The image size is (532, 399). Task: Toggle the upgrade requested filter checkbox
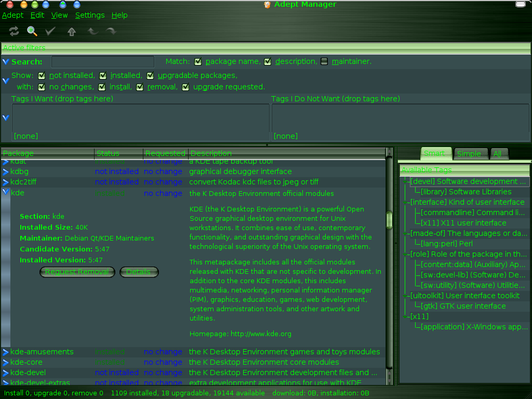185,87
